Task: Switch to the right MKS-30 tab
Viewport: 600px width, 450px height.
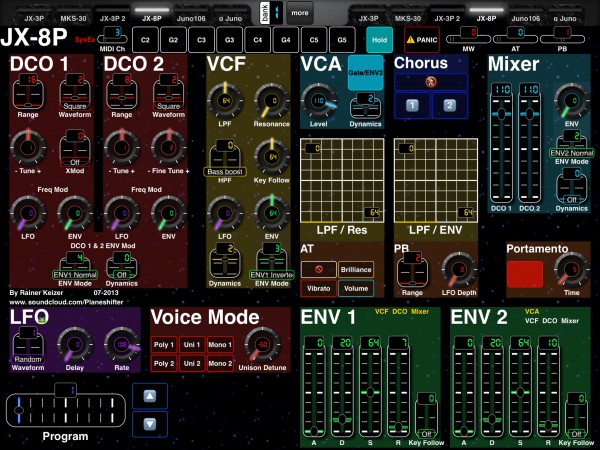Action: click(408, 16)
